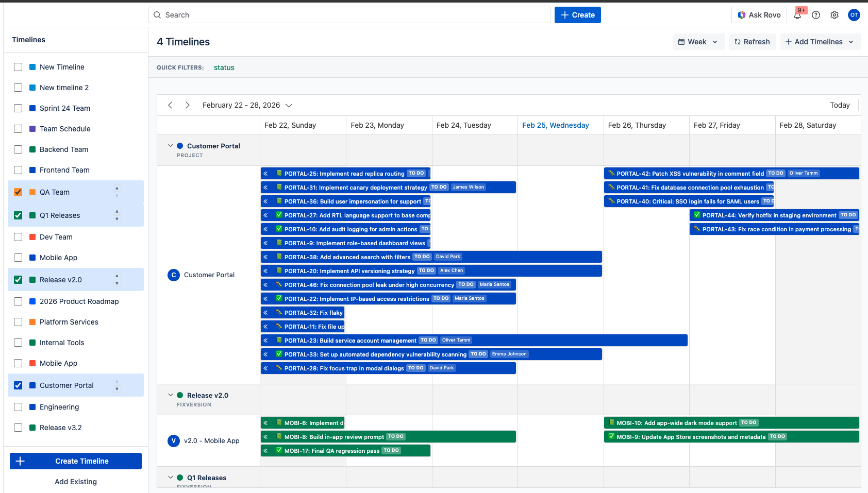
Task: Click the Ask Rovo icon
Action: (x=741, y=15)
